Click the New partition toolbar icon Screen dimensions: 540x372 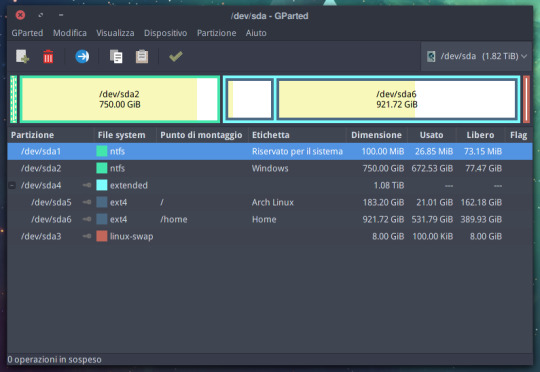(22, 56)
